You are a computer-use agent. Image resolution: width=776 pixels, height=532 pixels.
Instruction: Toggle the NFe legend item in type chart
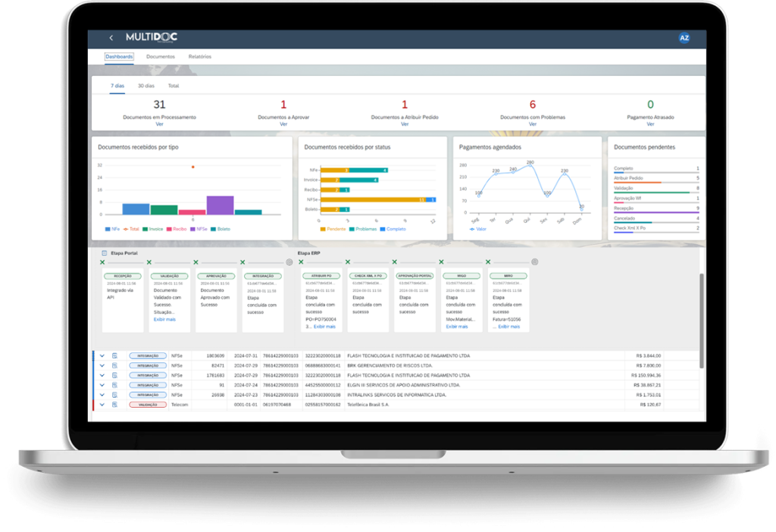pos(111,228)
